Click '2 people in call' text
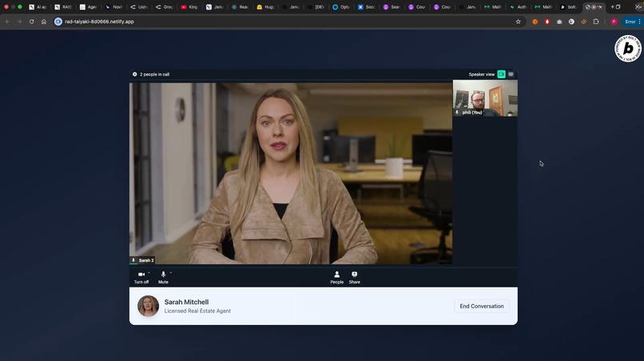The height and width of the screenshot is (361, 644). click(154, 74)
